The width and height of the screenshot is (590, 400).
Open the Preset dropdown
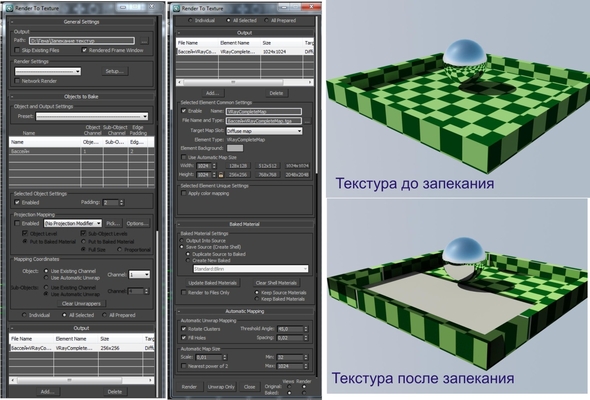point(92,116)
